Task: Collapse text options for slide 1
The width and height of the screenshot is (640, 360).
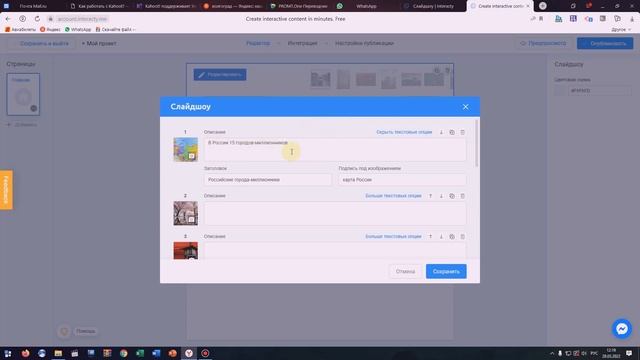Action: coord(404,132)
